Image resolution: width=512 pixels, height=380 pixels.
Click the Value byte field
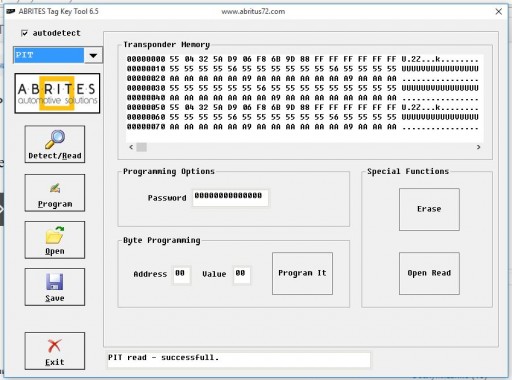(x=242, y=275)
